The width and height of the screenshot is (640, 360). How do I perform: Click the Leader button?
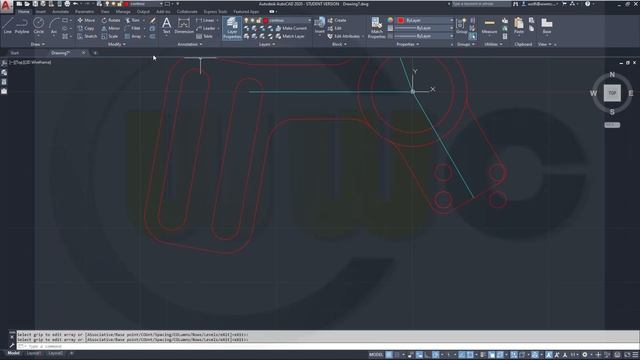tap(205, 28)
